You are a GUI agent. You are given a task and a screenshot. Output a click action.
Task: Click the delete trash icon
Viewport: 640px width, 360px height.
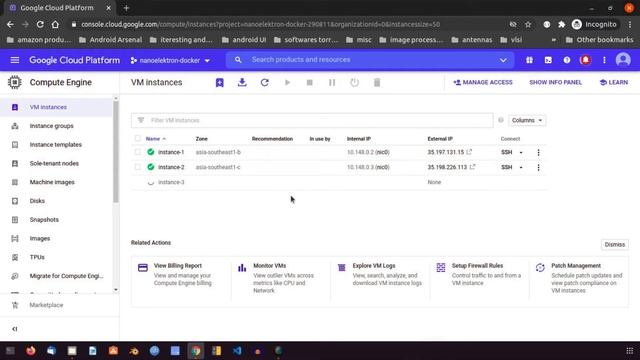click(377, 82)
